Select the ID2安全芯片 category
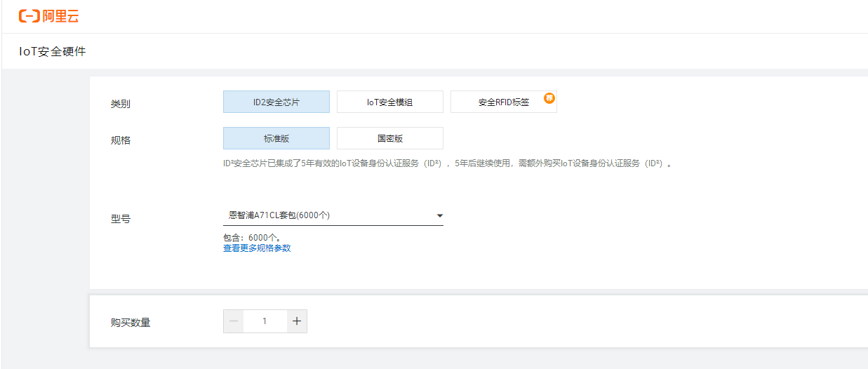Image resolution: width=868 pixels, height=369 pixels. 276,102
